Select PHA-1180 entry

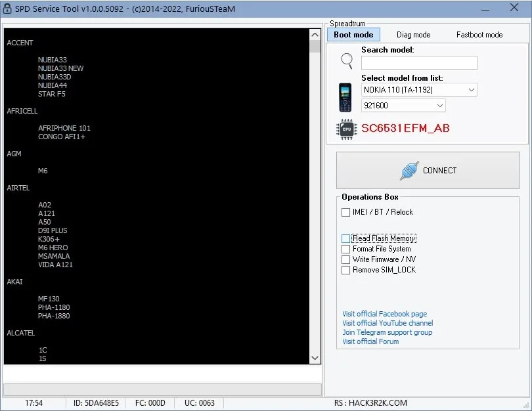click(54, 307)
